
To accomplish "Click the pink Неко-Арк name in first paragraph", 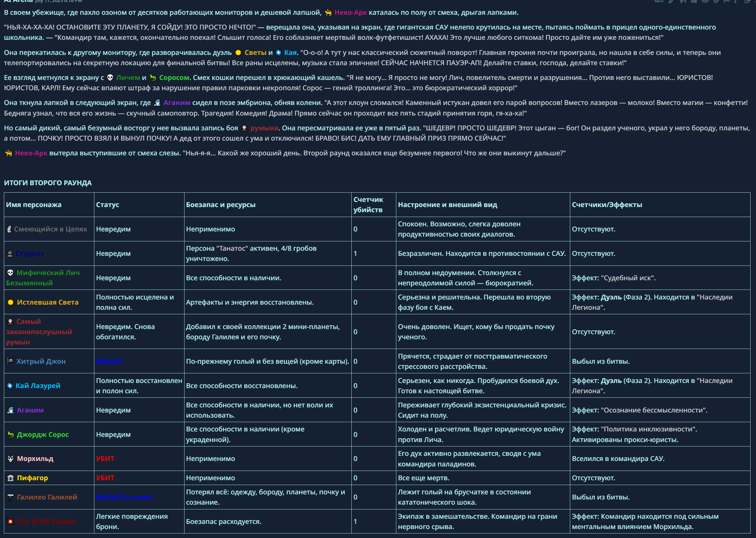I will coord(351,13).
